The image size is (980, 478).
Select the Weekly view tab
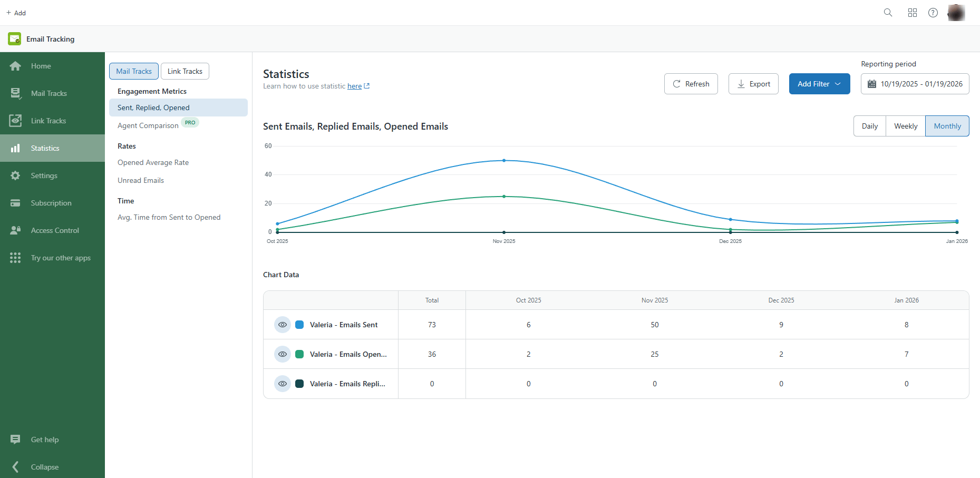[905, 126]
